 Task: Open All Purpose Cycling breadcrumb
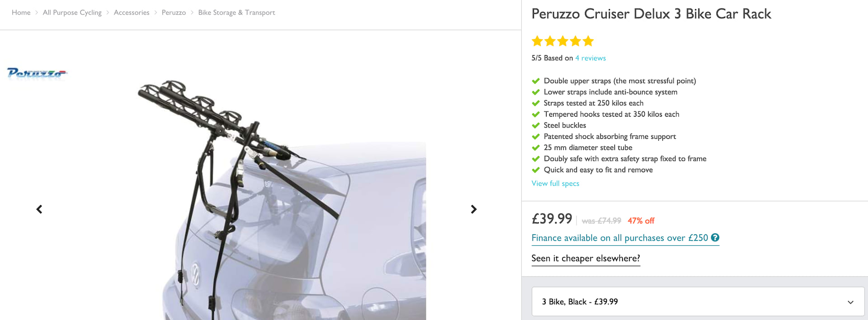point(72,13)
